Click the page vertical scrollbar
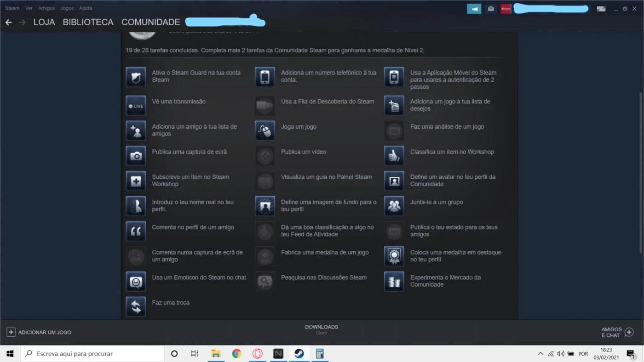The width and height of the screenshot is (644, 362). click(x=641, y=172)
